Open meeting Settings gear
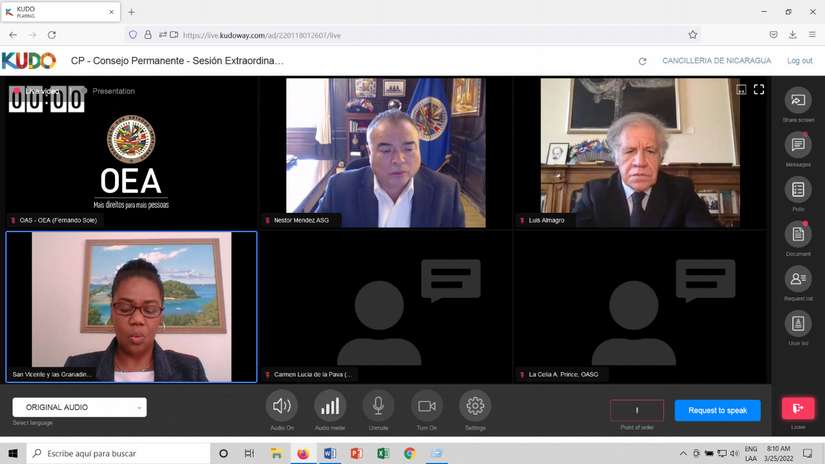Screen dimensions: 825x464 coord(475,406)
